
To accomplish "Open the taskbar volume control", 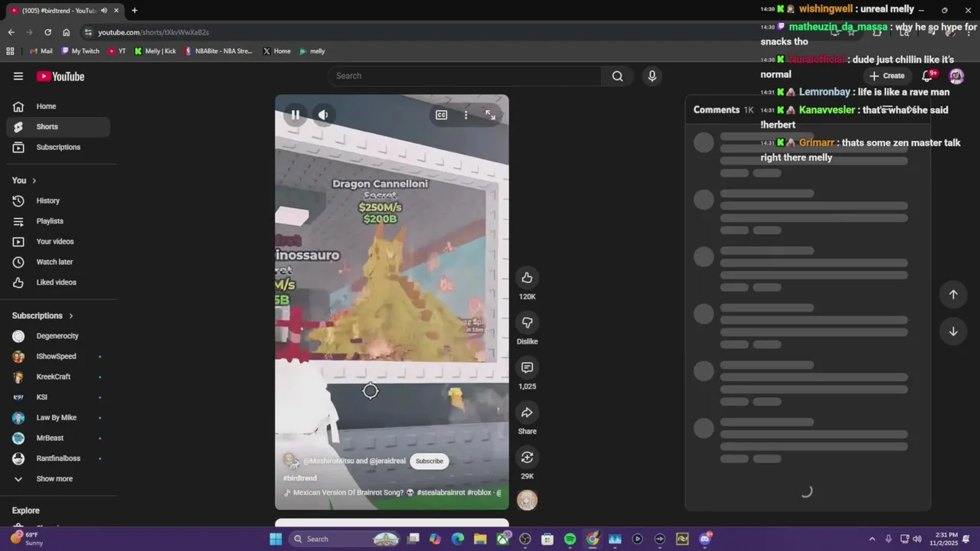I will (x=917, y=539).
